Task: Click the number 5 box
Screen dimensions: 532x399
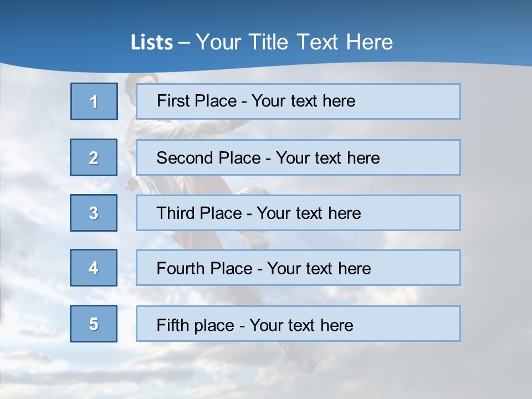Action: 94,324
